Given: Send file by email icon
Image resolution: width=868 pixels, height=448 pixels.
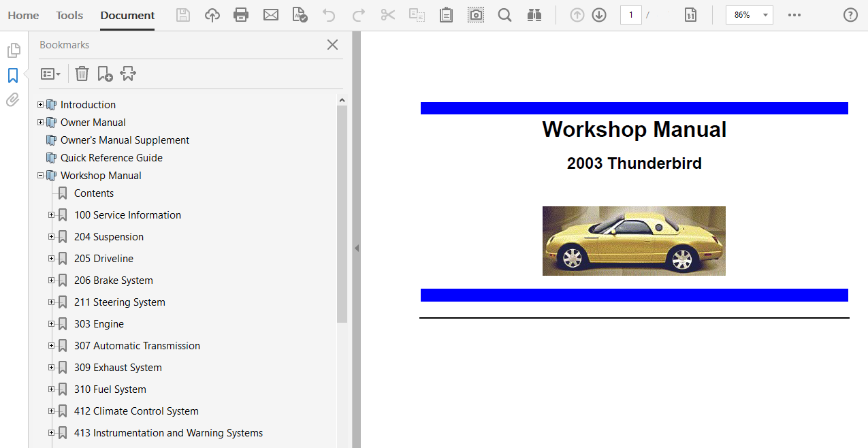Looking at the screenshot, I should [271, 15].
